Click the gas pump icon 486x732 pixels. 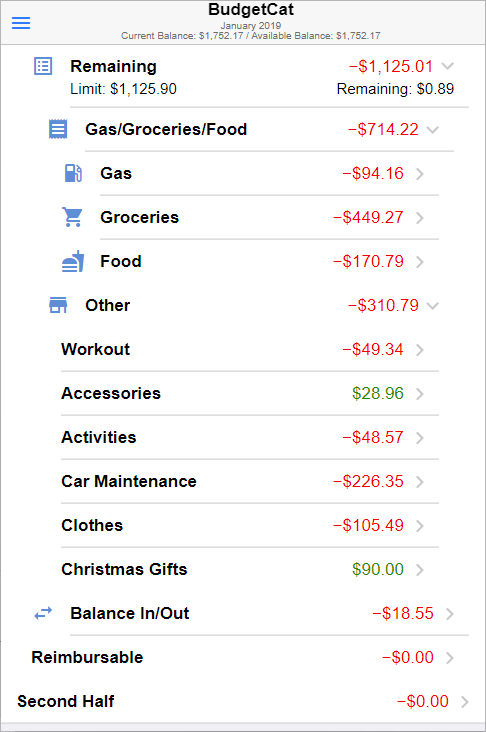click(73, 173)
